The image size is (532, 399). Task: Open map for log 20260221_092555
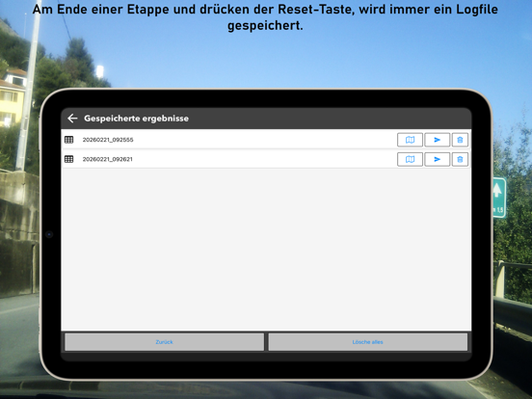tap(410, 140)
